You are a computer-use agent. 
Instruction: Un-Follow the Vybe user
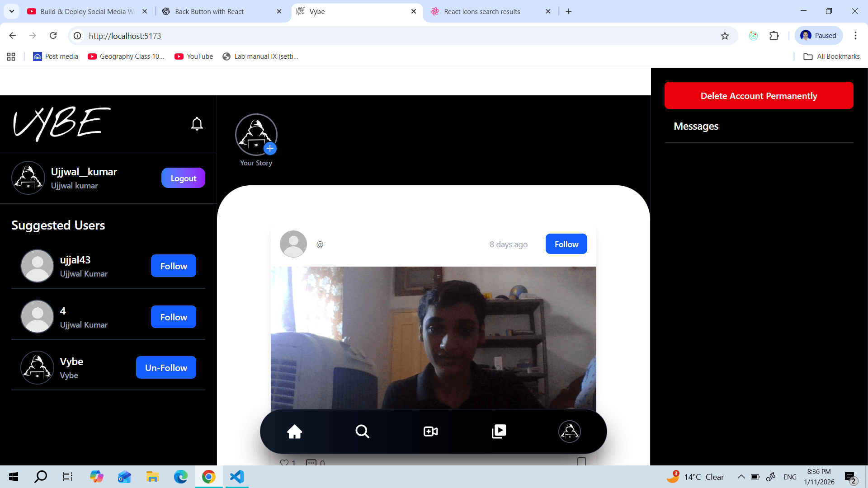tap(165, 367)
